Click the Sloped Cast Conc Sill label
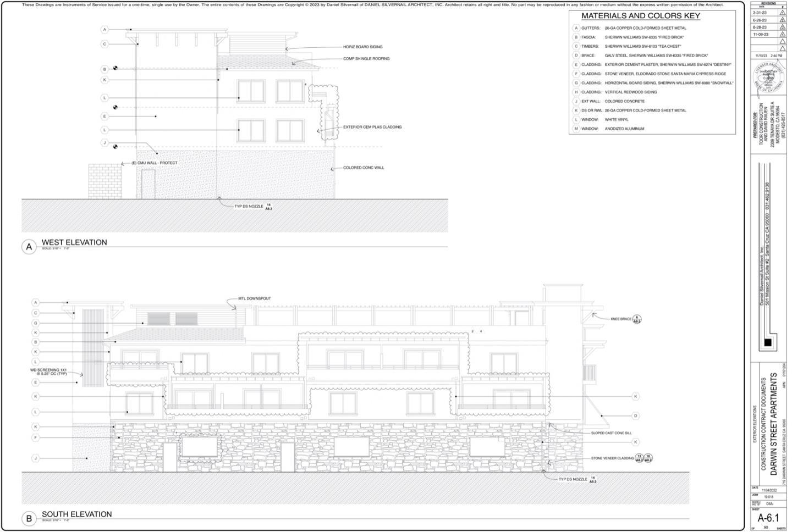This screenshot has height=532, width=792. (610, 433)
